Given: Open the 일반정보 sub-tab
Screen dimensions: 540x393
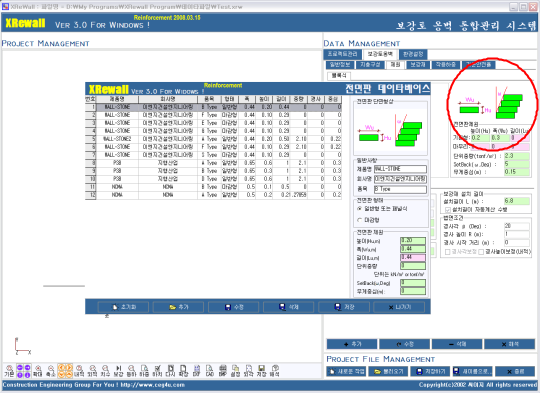Looking at the screenshot, I should [x=340, y=64].
